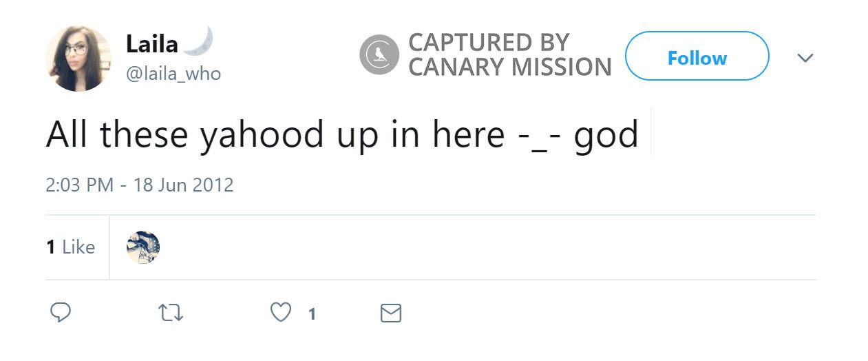This screenshot has width=868, height=361.
Task: Like the tweet with the heart icon
Action: [281, 313]
